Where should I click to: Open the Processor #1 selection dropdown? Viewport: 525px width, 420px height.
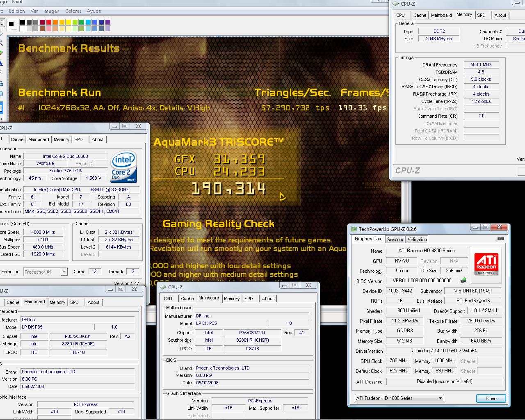pyautogui.click(x=45, y=272)
